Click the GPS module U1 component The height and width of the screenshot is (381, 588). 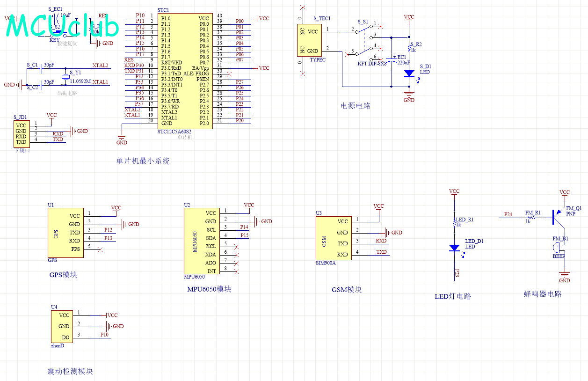point(65,233)
